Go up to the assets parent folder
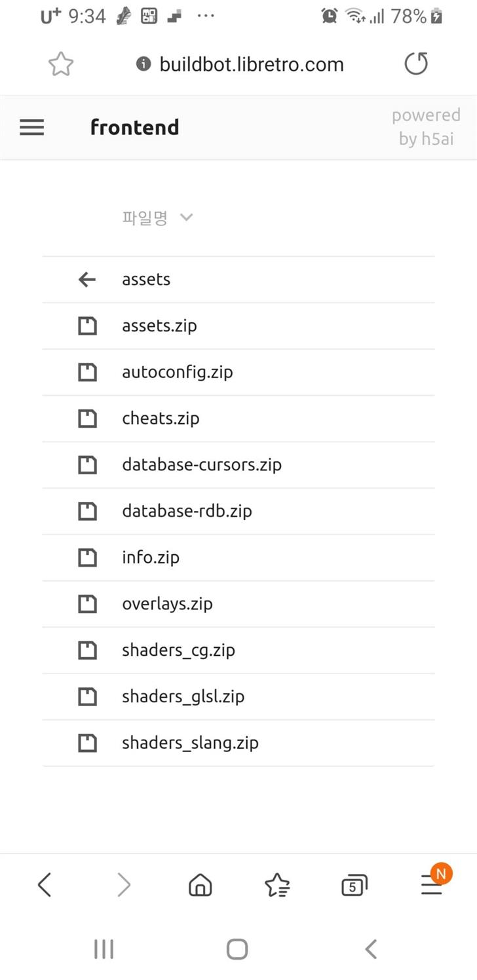 (x=238, y=280)
